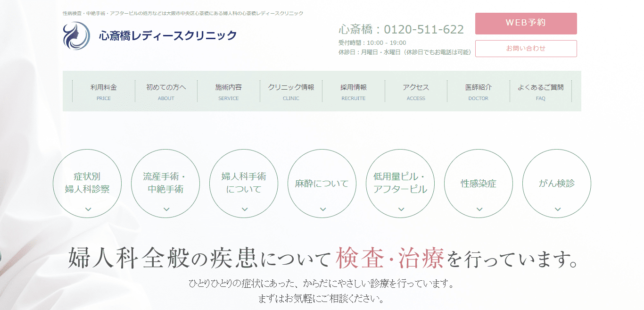This screenshot has height=310, width=644.
Task: Open アクセス ACCESS page
Action: (x=416, y=92)
